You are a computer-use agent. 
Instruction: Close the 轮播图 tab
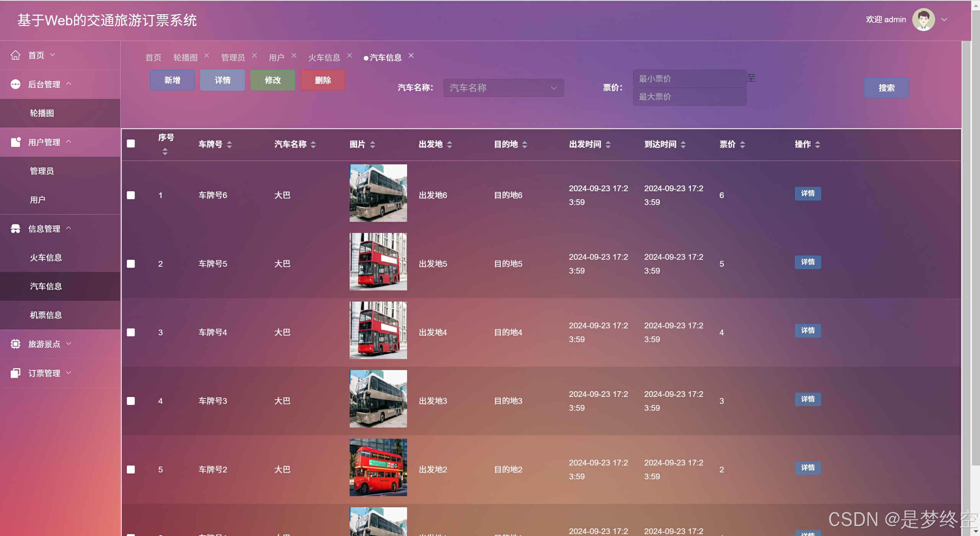207,56
